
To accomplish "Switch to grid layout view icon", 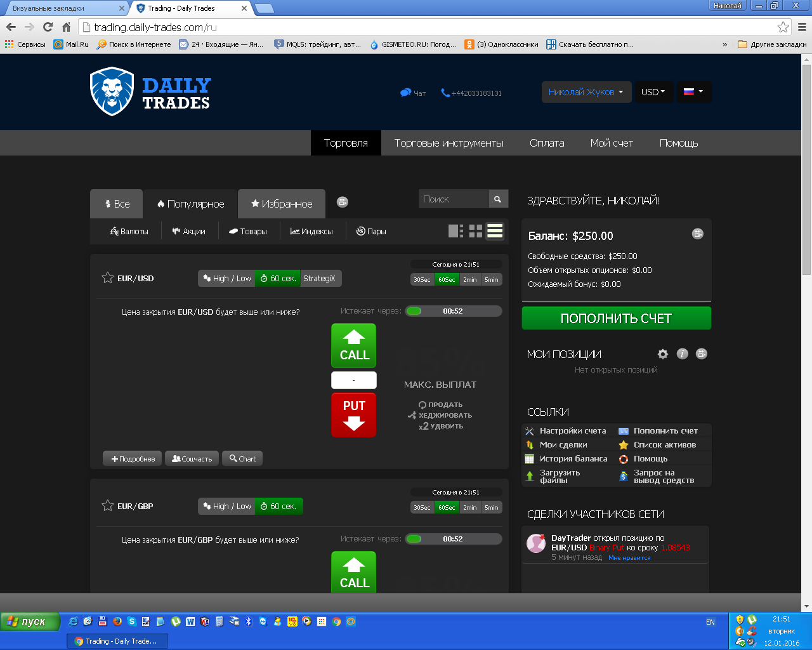I will [476, 231].
